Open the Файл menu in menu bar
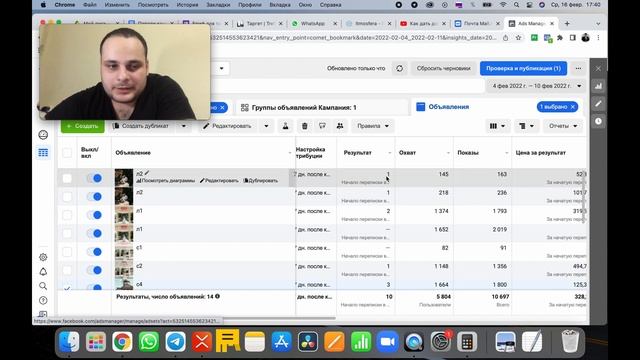 90,5
